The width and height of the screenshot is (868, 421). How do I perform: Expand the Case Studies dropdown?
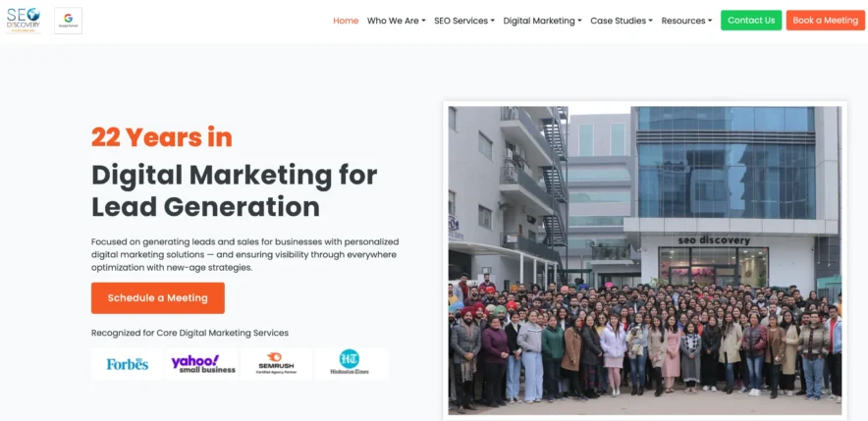tap(622, 21)
